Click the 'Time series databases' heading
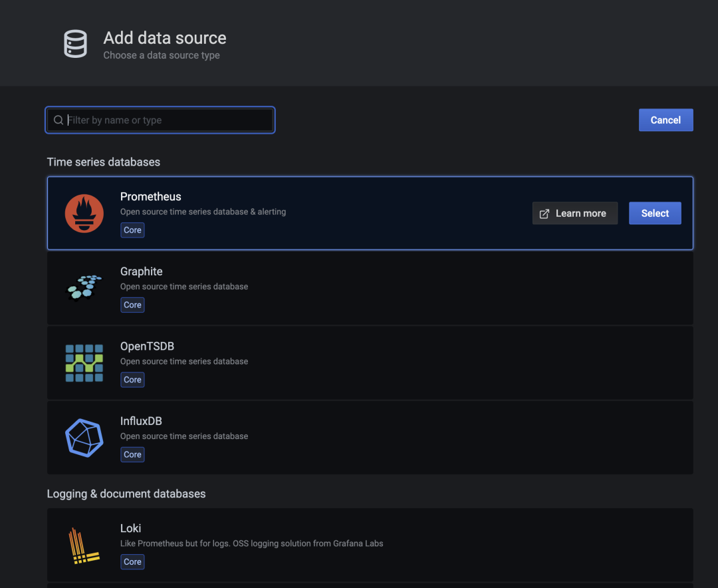The height and width of the screenshot is (588, 718). 104,162
